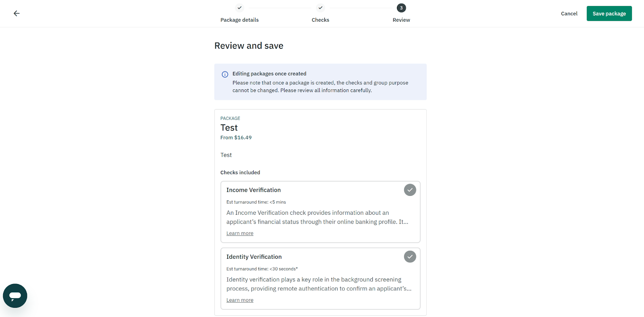Go to Package details step label

[239, 20]
